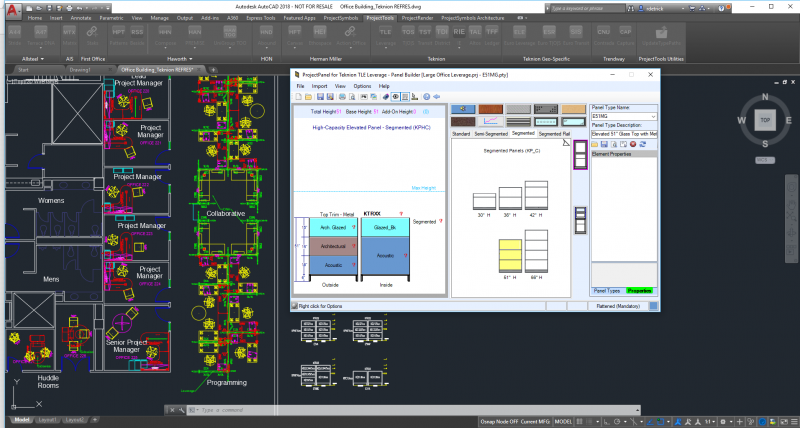The image size is (800, 428).
Task: Switch to the Segmented Rail tab
Action: (x=554, y=133)
